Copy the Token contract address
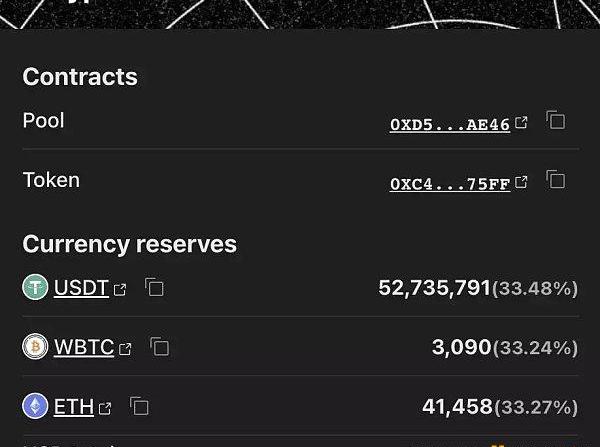This screenshot has height=447, width=600. click(556, 180)
